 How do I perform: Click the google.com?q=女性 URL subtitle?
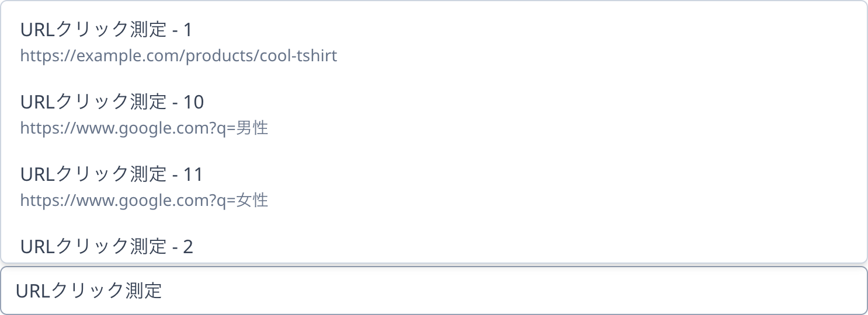(144, 201)
